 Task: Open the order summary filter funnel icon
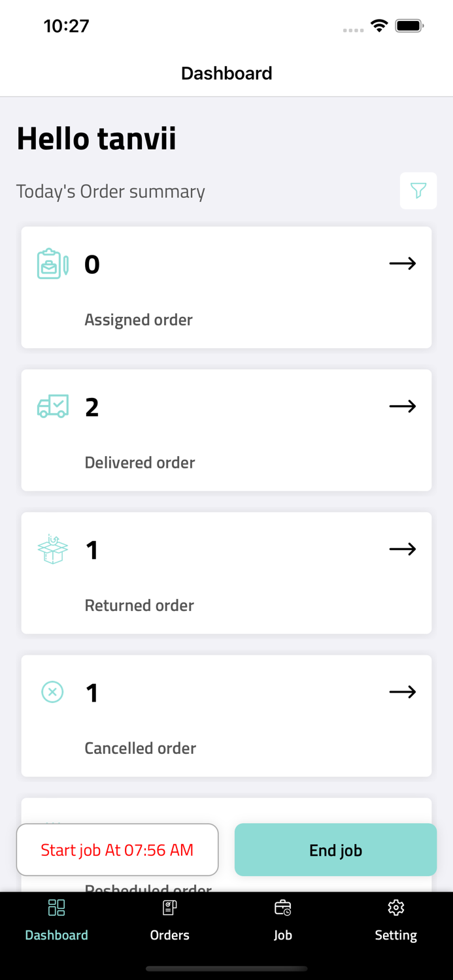418,191
